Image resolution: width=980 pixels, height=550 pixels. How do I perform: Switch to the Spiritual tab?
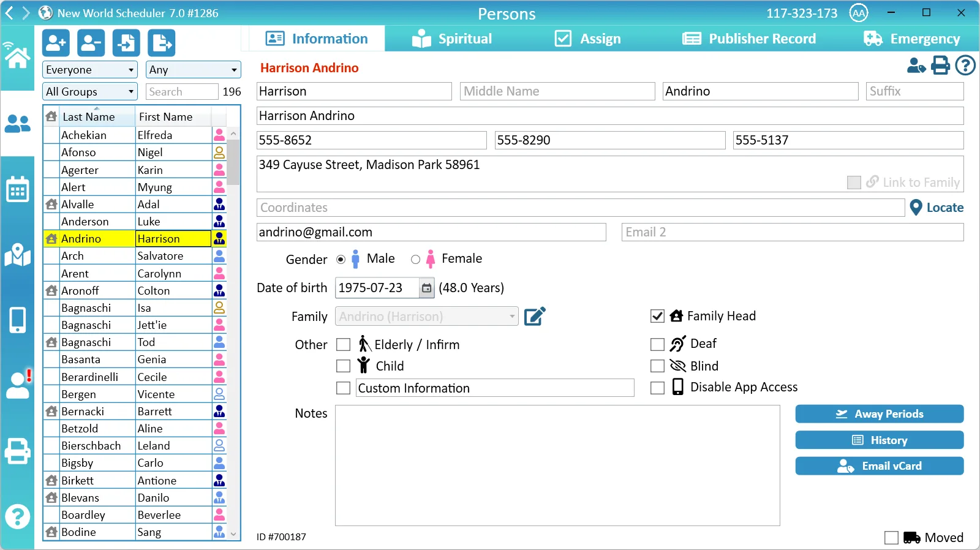point(452,39)
